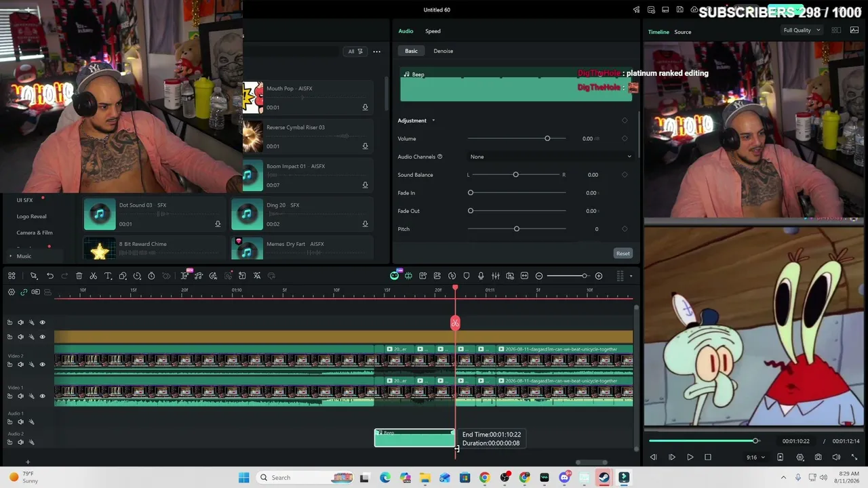Mute the Audio 2 track
The height and width of the screenshot is (488, 868).
20,443
